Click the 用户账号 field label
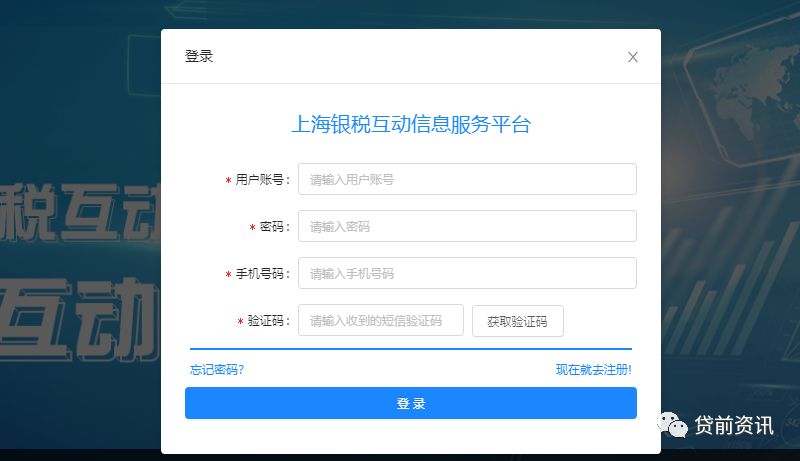The width and height of the screenshot is (800, 461). coord(262,180)
